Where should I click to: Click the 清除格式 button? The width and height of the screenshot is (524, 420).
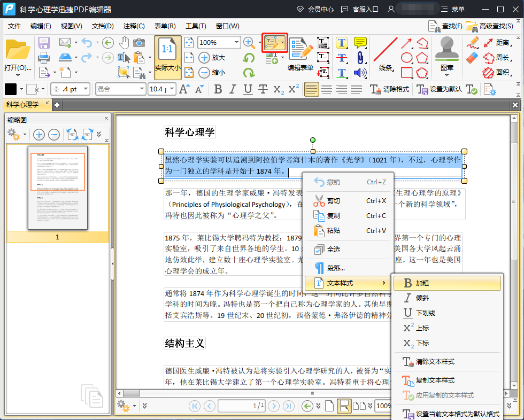(x=390, y=89)
